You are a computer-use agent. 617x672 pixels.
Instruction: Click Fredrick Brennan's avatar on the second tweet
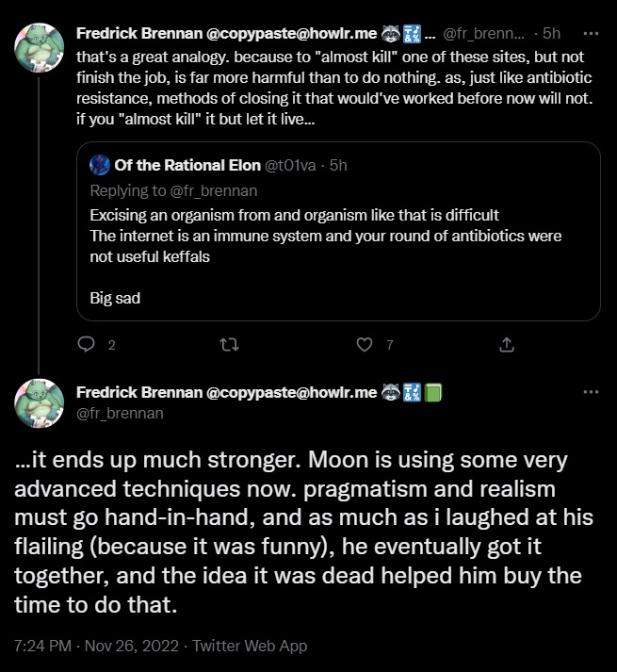39,405
